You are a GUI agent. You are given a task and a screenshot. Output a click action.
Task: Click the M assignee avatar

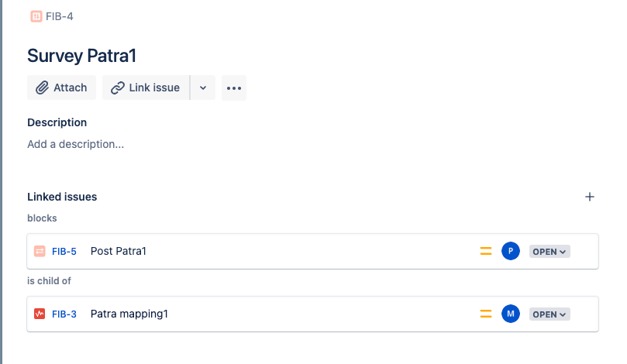point(511,314)
